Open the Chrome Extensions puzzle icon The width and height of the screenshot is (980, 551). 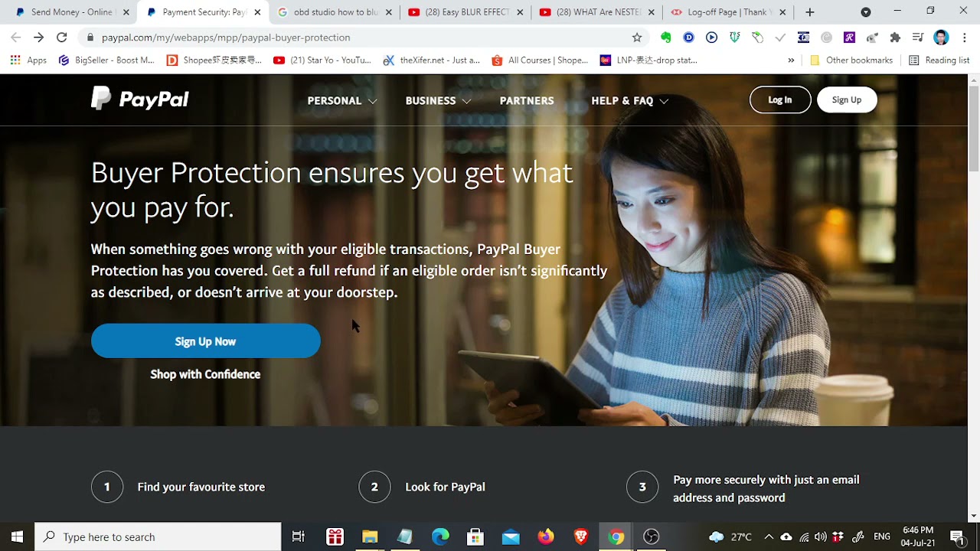895,37
